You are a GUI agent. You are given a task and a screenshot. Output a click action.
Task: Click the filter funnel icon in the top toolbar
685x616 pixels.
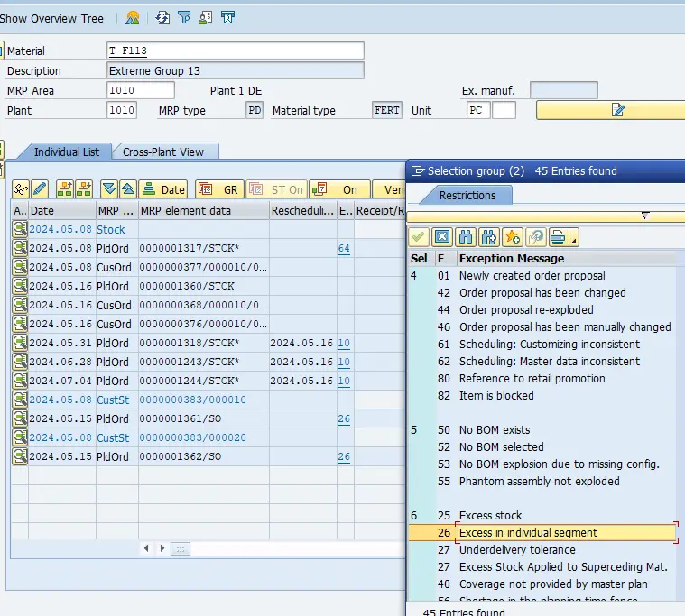[184, 17]
